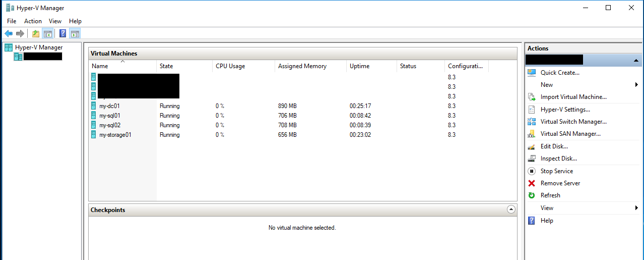Click the Quick Create icon
The width and height of the screenshot is (644, 260).
[x=531, y=73]
